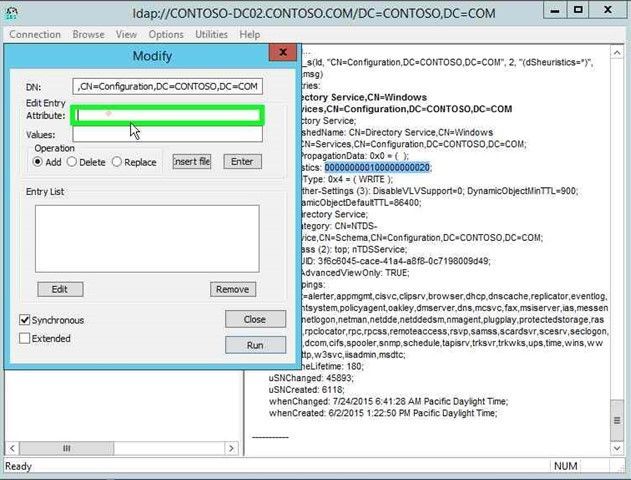The height and width of the screenshot is (480, 631).
Task: Click the text 'uSNCreated: 6118;'
Action: [x=306, y=390]
